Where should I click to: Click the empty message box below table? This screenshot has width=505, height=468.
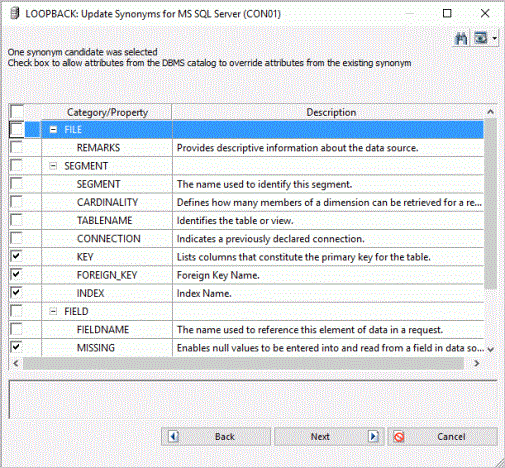click(x=253, y=399)
